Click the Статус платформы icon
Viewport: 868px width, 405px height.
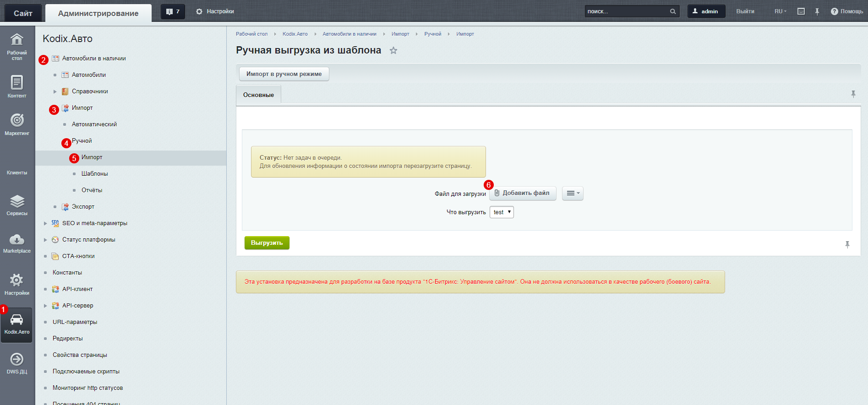point(55,240)
